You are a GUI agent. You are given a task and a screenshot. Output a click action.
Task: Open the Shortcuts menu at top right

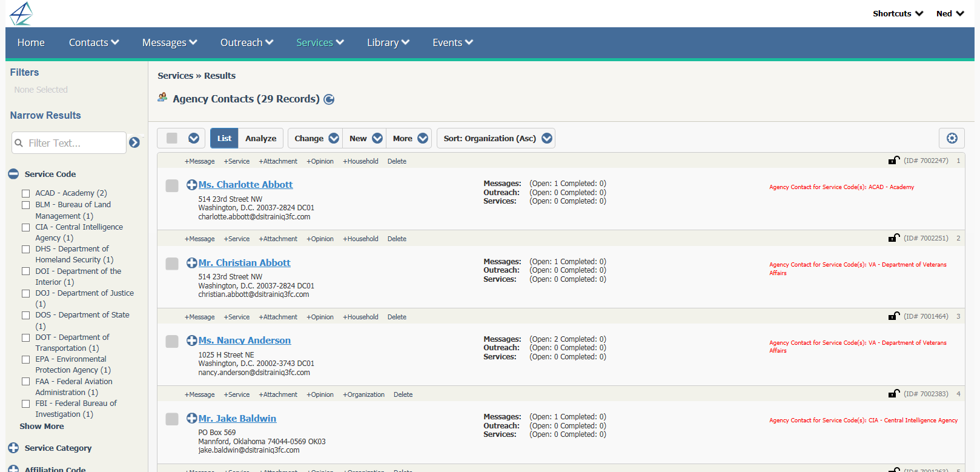897,13
